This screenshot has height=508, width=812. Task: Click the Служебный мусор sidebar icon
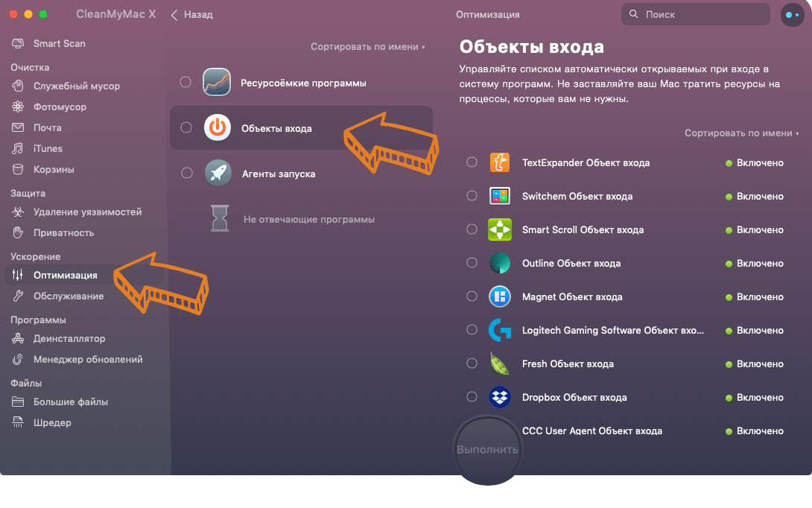coord(18,86)
